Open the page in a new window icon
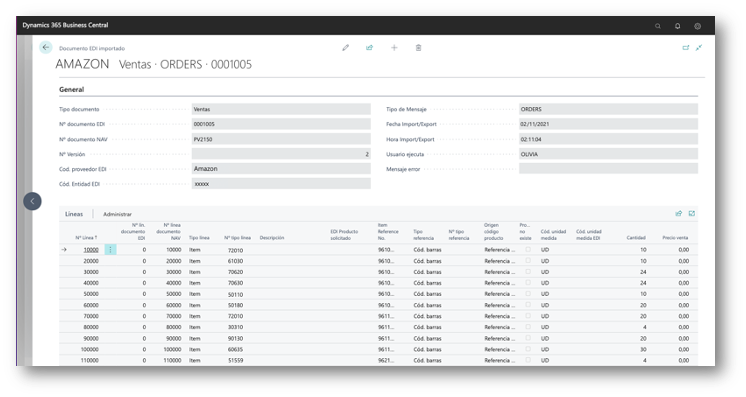This screenshot has height=397, width=746. point(686,48)
